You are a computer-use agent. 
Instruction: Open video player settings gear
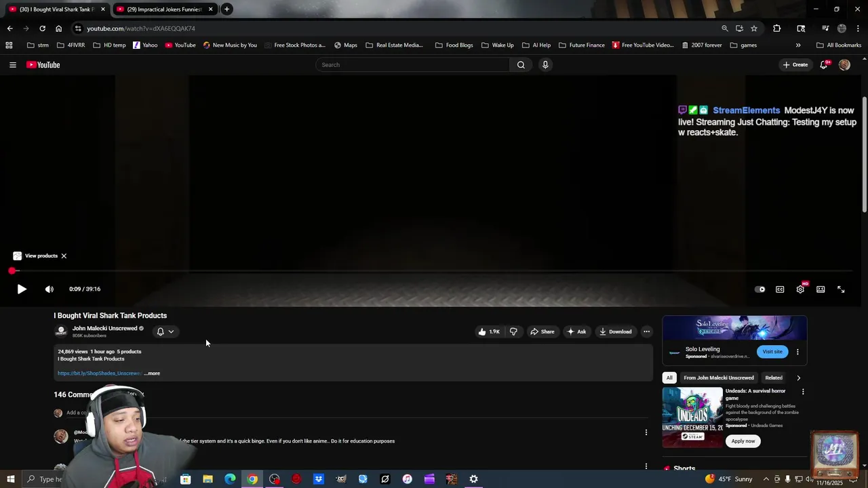coord(800,289)
